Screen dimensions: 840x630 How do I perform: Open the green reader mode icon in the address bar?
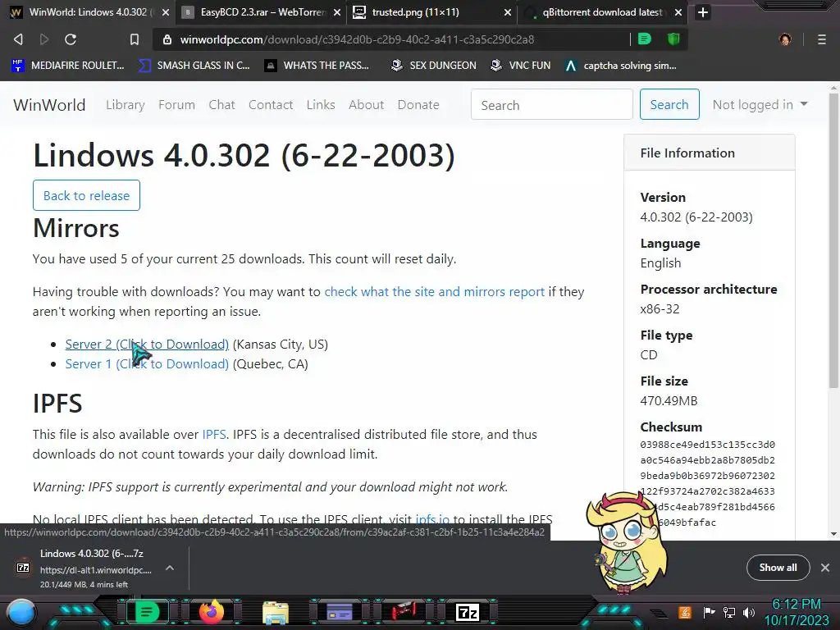(645, 39)
